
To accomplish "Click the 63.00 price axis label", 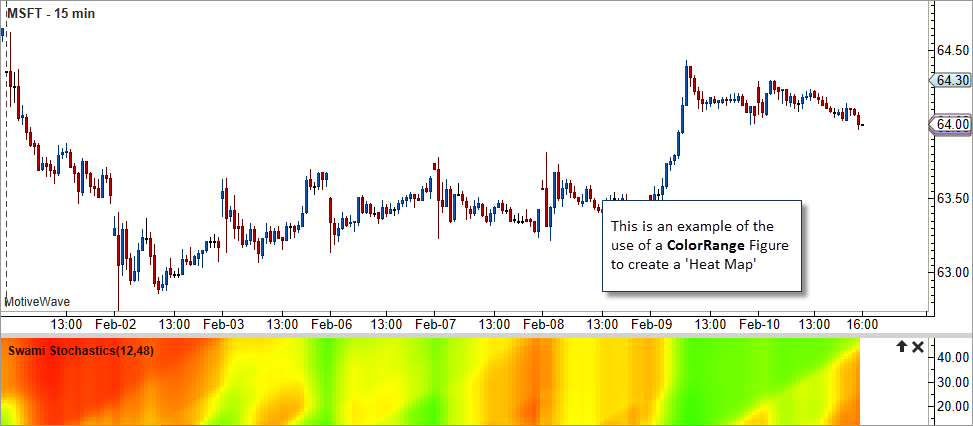I will pyautogui.click(x=953, y=272).
